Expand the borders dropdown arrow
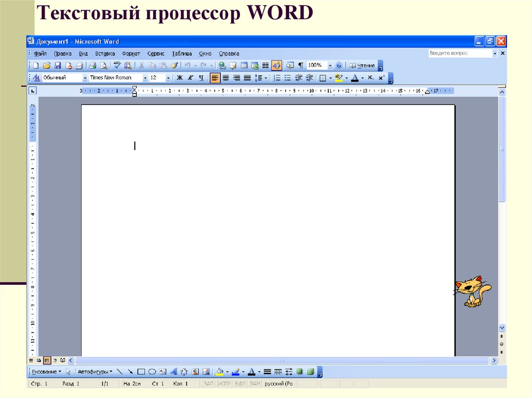The height and width of the screenshot is (398, 532). 330,78
